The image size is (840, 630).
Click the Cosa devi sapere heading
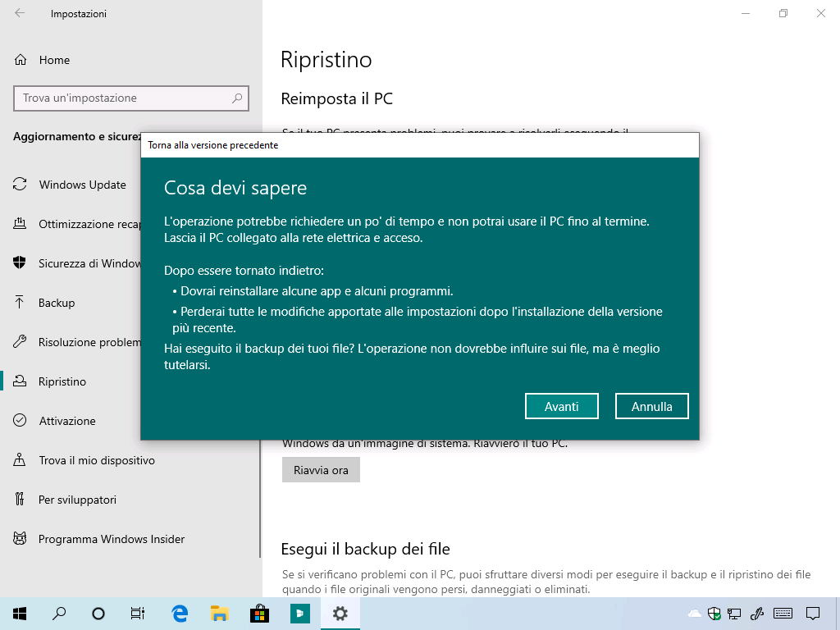pyautogui.click(x=235, y=188)
